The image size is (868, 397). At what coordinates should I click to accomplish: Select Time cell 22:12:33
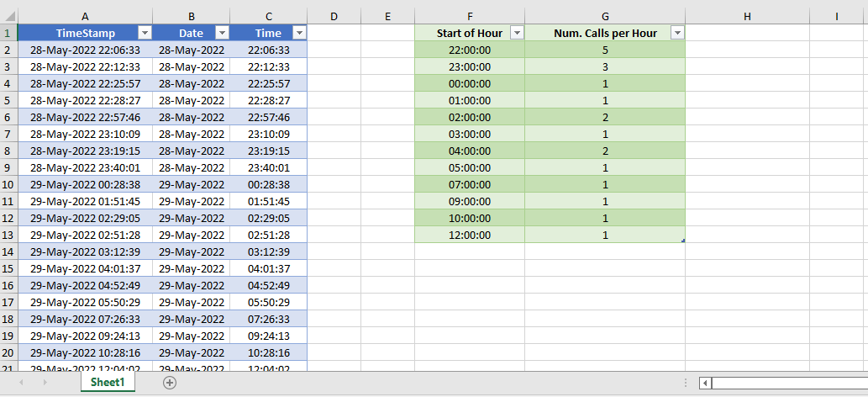coord(269,67)
